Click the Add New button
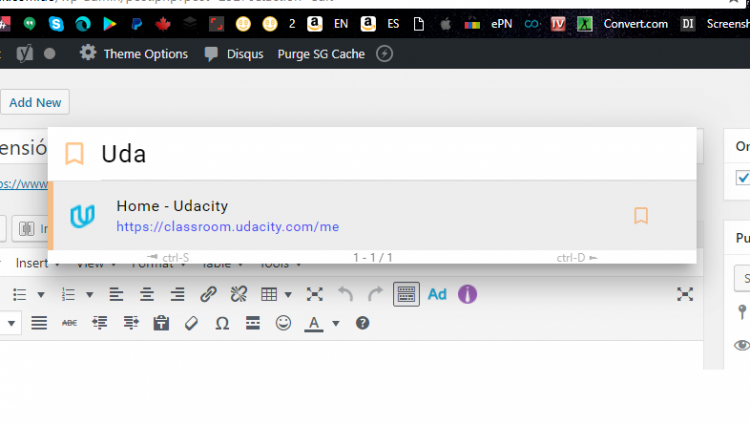The width and height of the screenshot is (750, 425). coord(35,102)
